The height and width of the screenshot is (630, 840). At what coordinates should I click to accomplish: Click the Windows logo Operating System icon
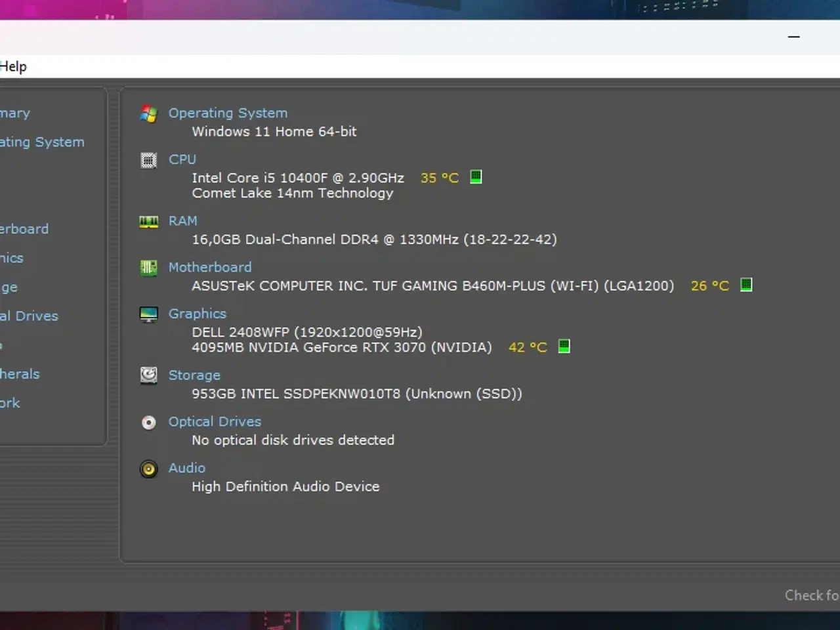click(x=148, y=113)
